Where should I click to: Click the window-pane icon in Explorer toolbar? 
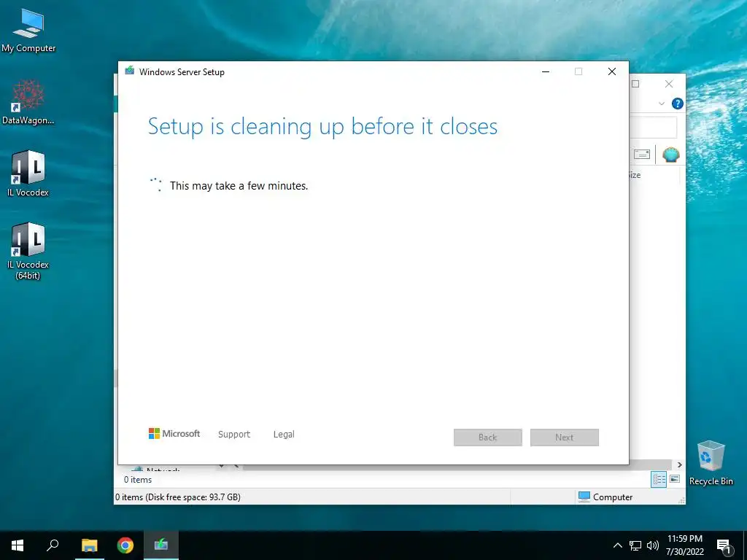pos(642,155)
